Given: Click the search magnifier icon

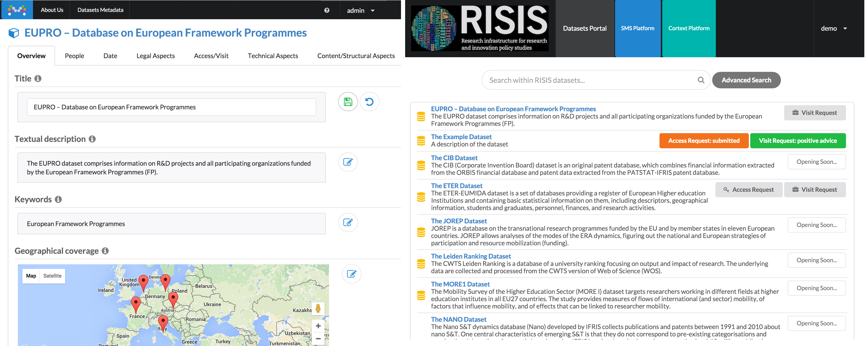Looking at the screenshot, I should click(701, 80).
